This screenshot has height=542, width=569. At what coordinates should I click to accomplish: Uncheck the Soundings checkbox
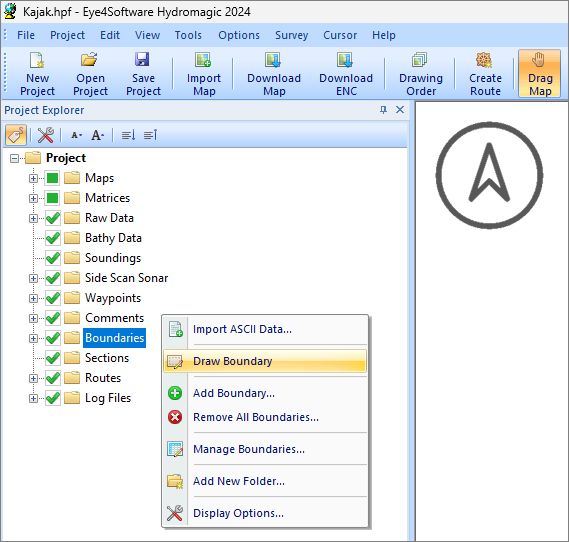coord(53,258)
